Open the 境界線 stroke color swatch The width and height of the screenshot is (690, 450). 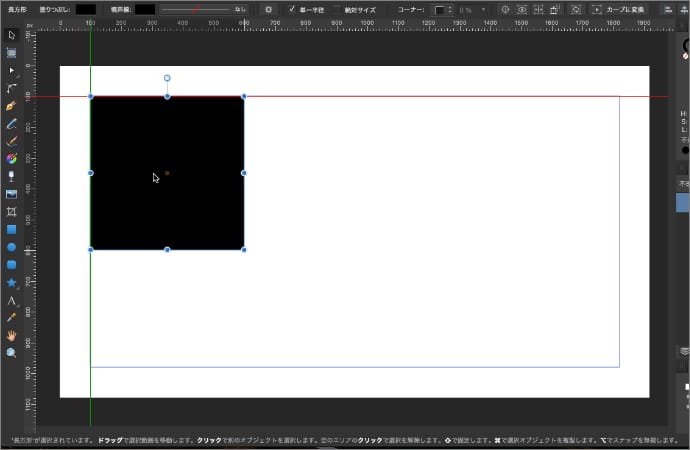[145, 9]
